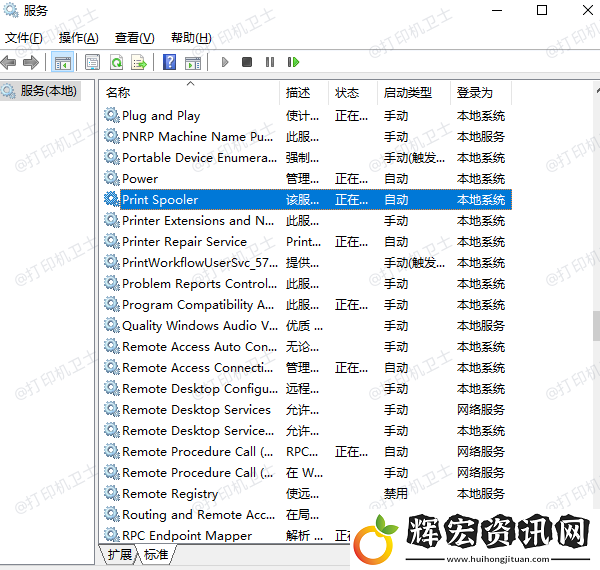This screenshot has width=600, height=570.
Task: Select the Remote Registry service
Action: (x=170, y=494)
